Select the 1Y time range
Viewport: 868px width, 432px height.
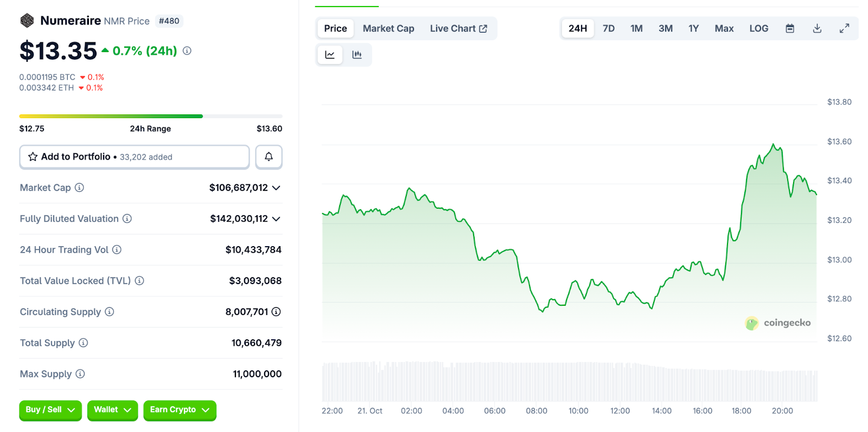click(x=693, y=29)
